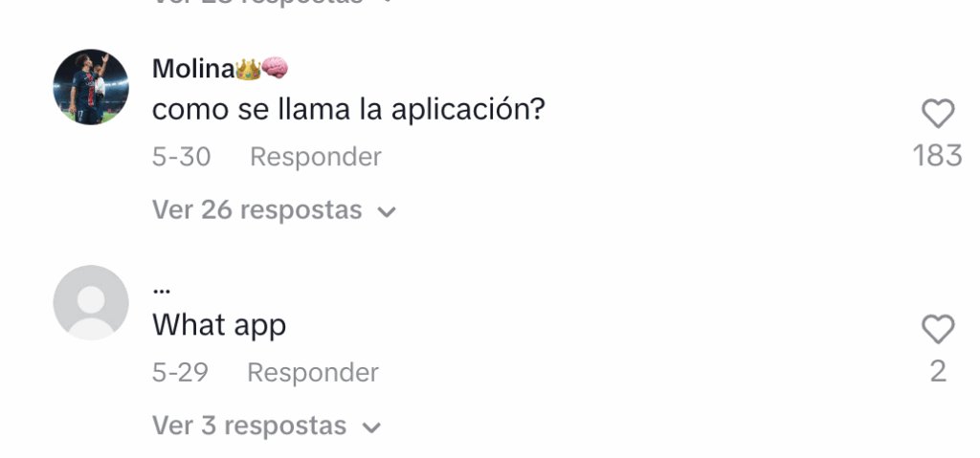Select the comment "como se llama la aplicación?"
Image resolution: width=980 pixels, height=458 pixels.
(348, 110)
